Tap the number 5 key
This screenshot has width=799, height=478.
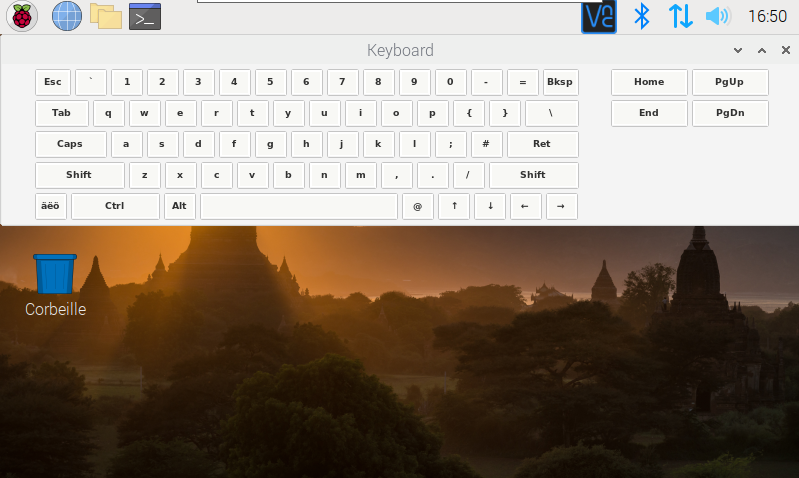[271, 83]
